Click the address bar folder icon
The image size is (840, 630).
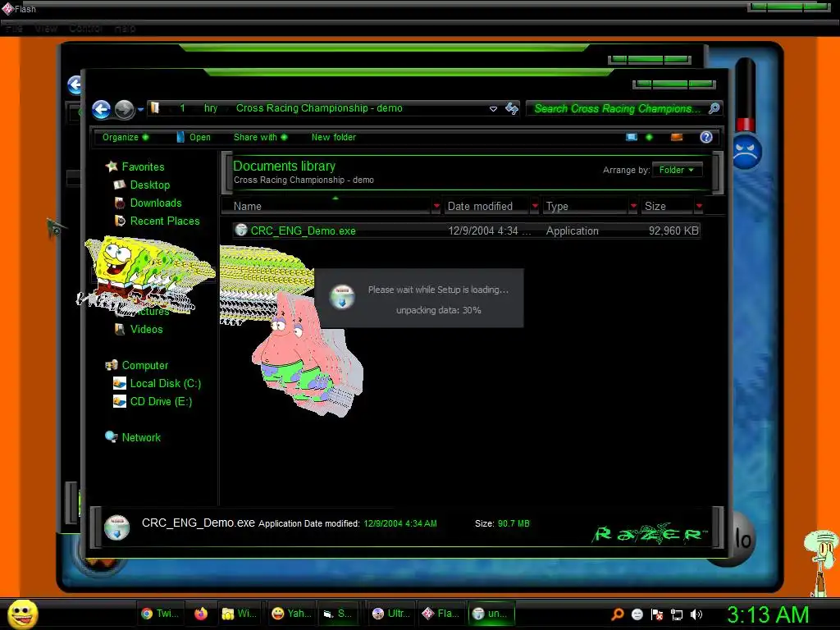154,108
